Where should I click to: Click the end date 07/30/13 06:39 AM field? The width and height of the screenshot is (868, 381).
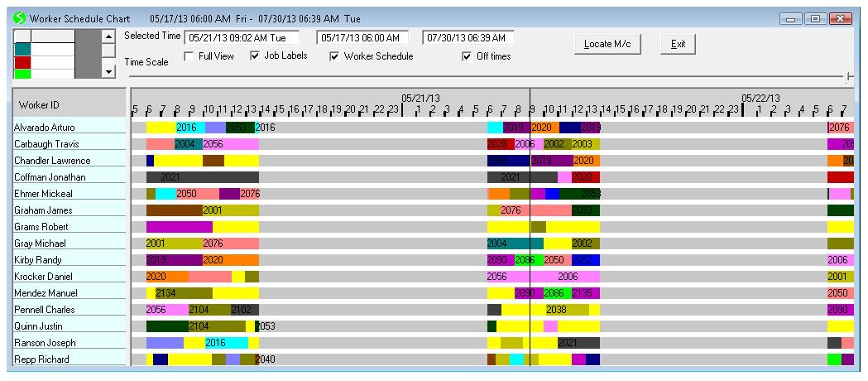coord(468,37)
